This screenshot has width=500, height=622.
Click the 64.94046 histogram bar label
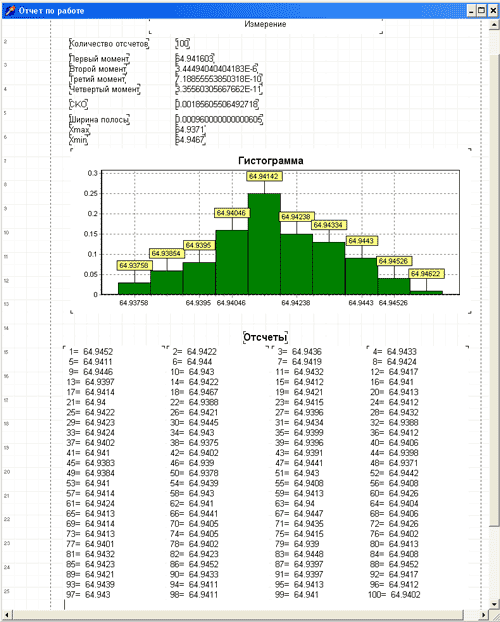232,213
